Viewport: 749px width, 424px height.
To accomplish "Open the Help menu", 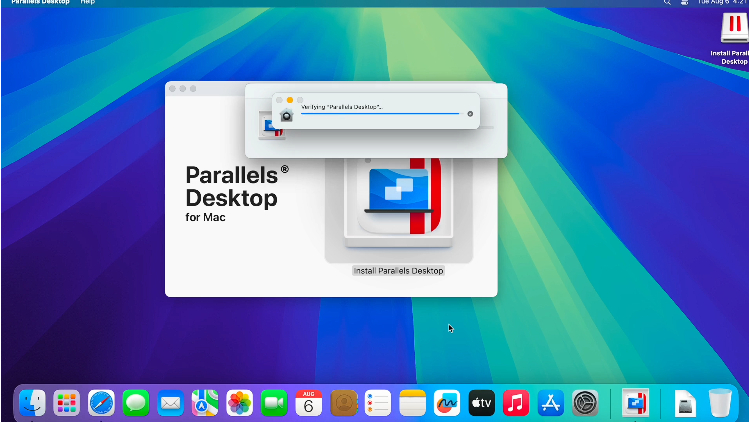I will point(88,3).
